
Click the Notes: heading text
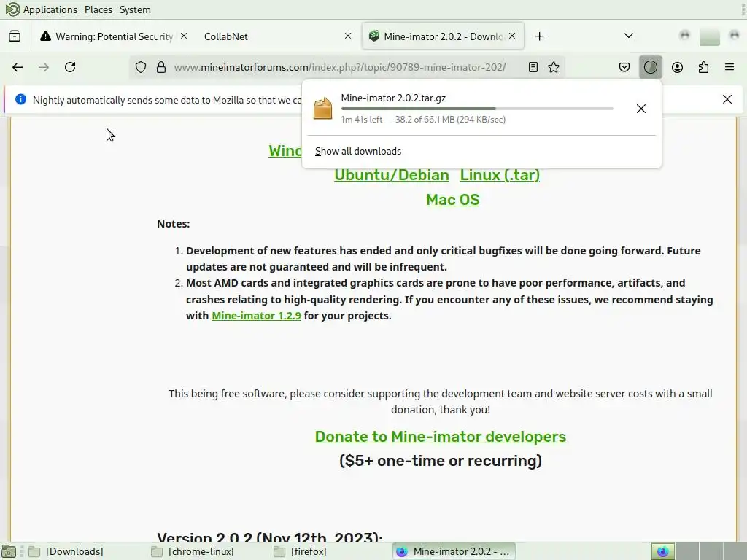pyautogui.click(x=174, y=224)
